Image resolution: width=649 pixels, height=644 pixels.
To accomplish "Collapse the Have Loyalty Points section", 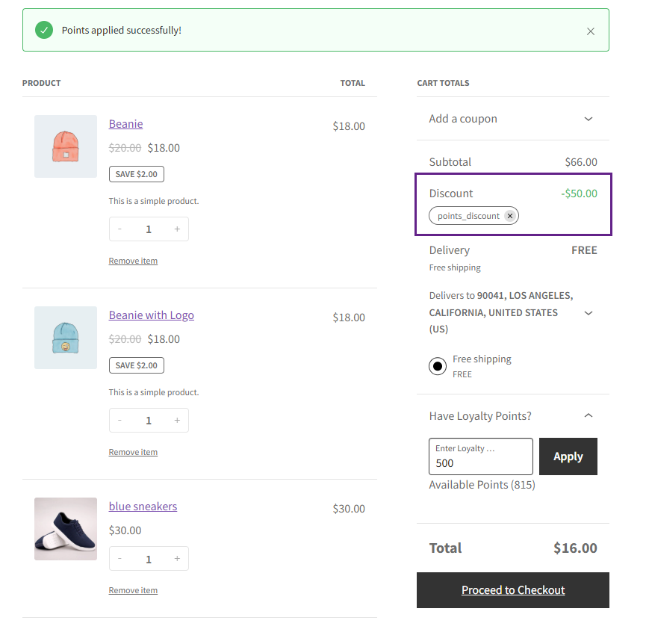I will (x=588, y=415).
